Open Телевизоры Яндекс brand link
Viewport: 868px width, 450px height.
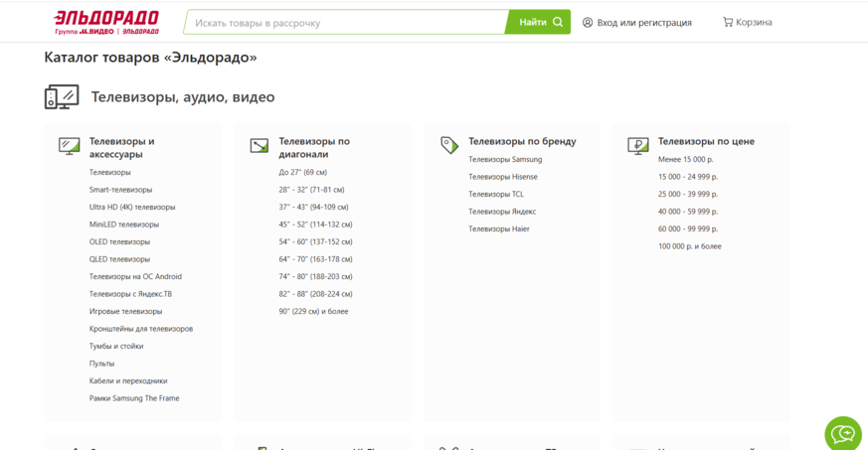tap(502, 212)
